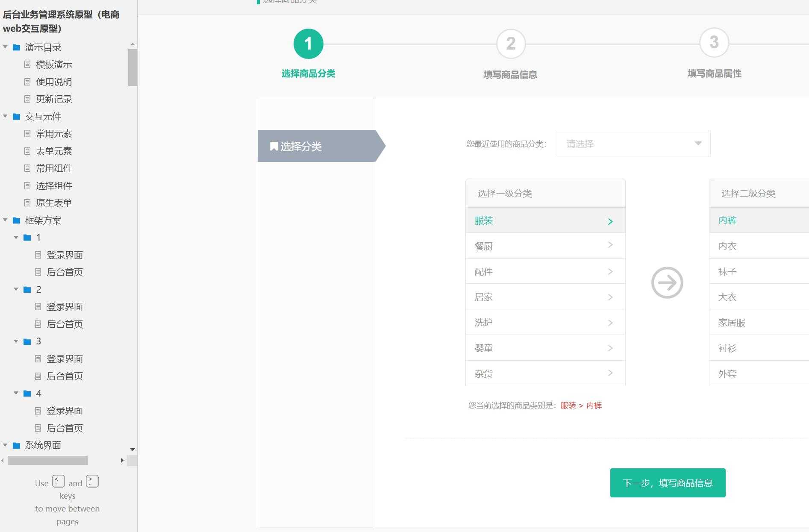Click step 3 circle 填写商品属性
The width and height of the screenshot is (809, 532).
tap(713, 43)
